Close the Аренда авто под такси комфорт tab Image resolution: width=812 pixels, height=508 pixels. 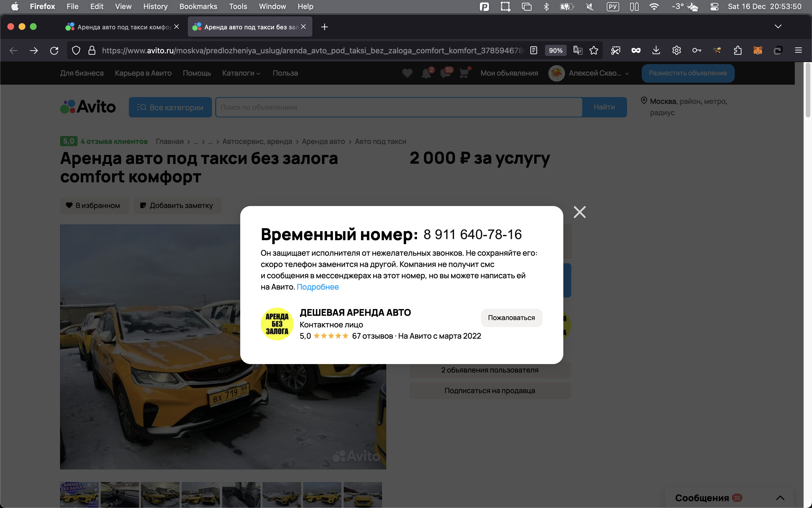coord(176,27)
